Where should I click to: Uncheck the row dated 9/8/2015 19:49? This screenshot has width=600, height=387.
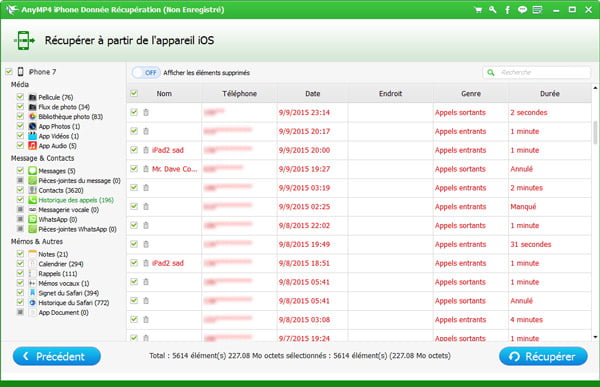(x=134, y=244)
